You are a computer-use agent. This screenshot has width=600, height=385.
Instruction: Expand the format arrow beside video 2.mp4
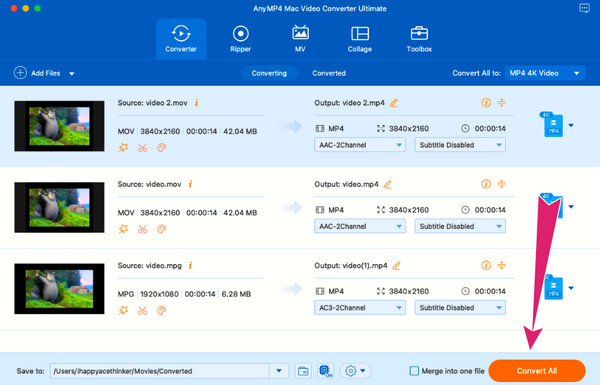(x=571, y=125)
